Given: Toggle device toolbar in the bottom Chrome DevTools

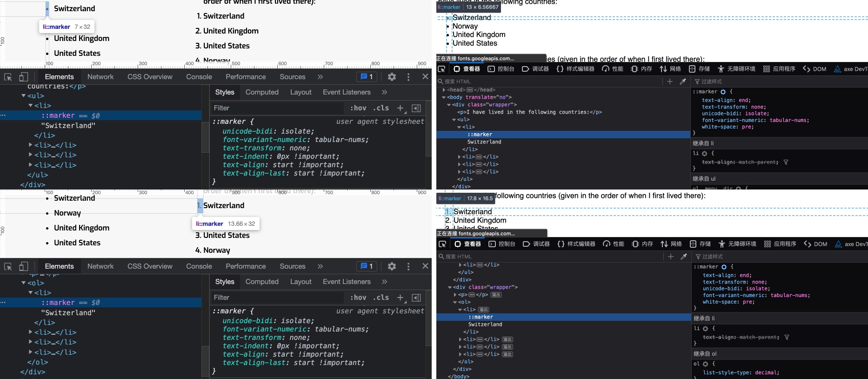Looking at the screenshot, I should tap(23, 266).
